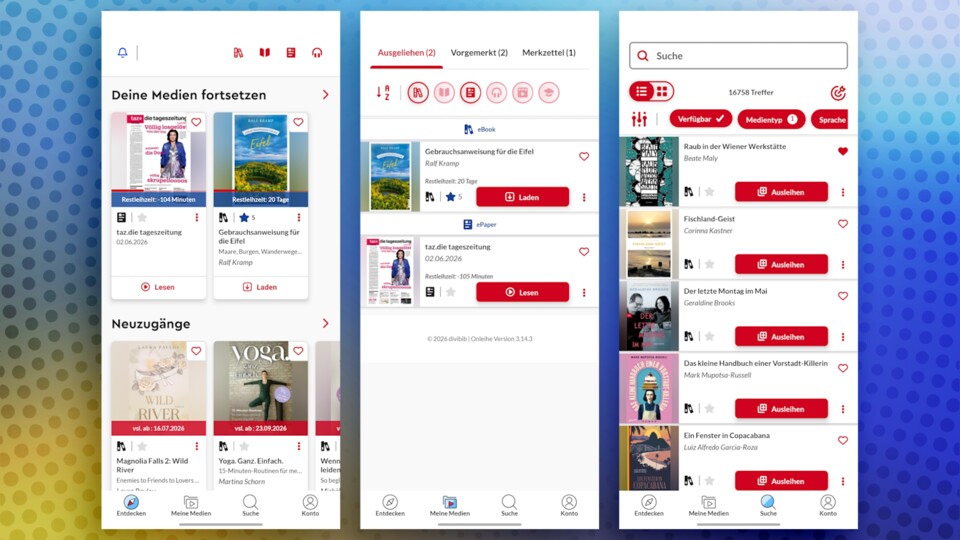Toggle ePaper filter circle in Meine Medien
This screenshot has height=540, width=960.
click(x=470, y=92)
